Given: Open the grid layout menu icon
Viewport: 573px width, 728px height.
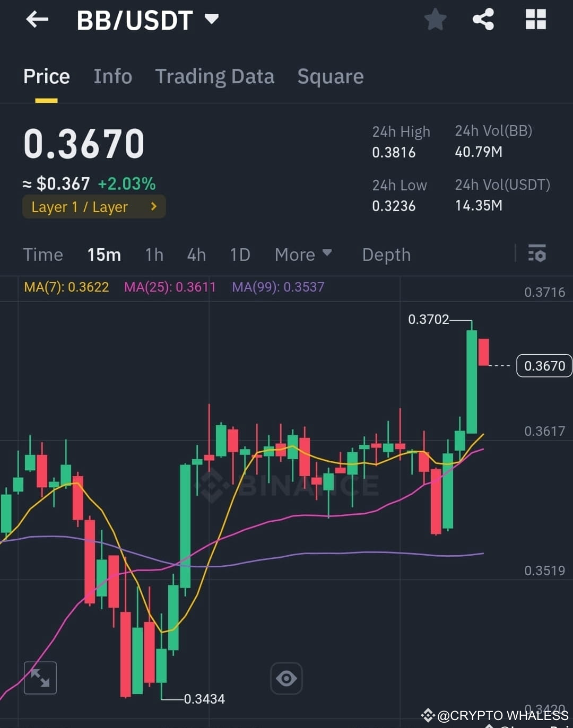Looking at the screenshot, I should click(x=535, y=20).
